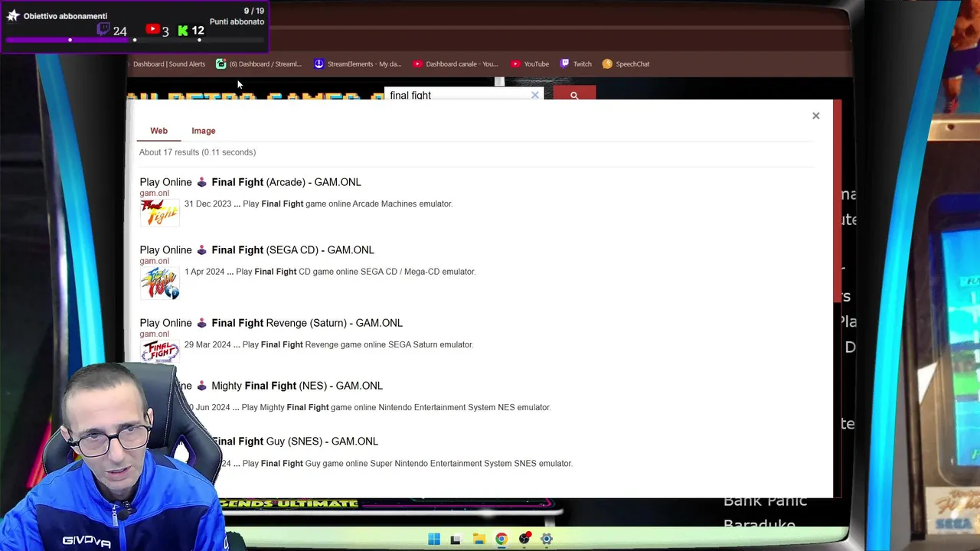Click the joystick emoji in the NES title
The image size is (980, 551).
click(202, 386)
